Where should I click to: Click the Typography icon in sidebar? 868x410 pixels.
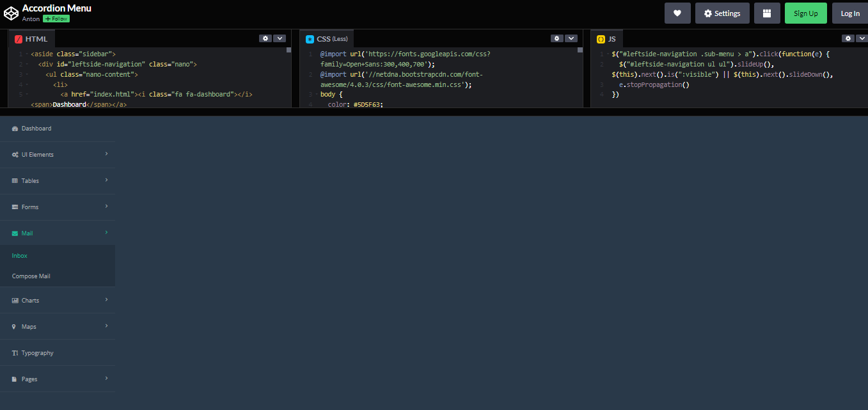pyautogui.click(x=13, y=352)
